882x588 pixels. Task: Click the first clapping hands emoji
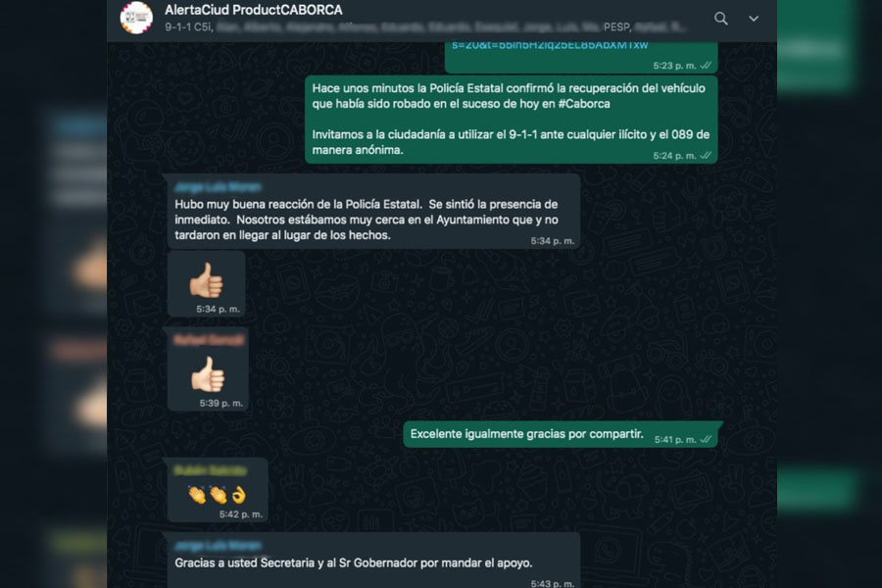tap(196, 495)
